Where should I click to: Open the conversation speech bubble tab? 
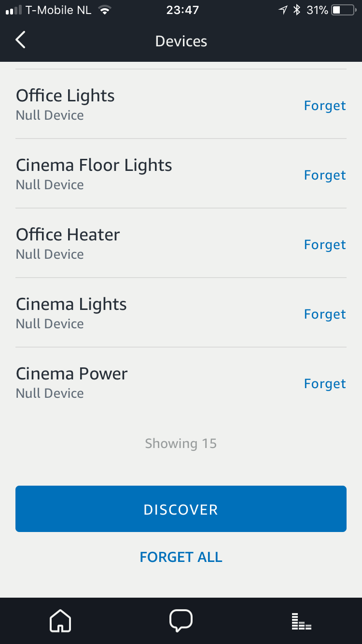(x=181, y=620)
